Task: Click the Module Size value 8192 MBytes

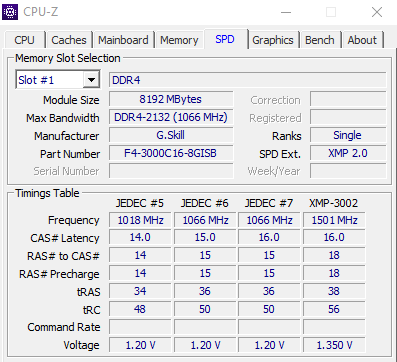Action: (x=171, y=99)
